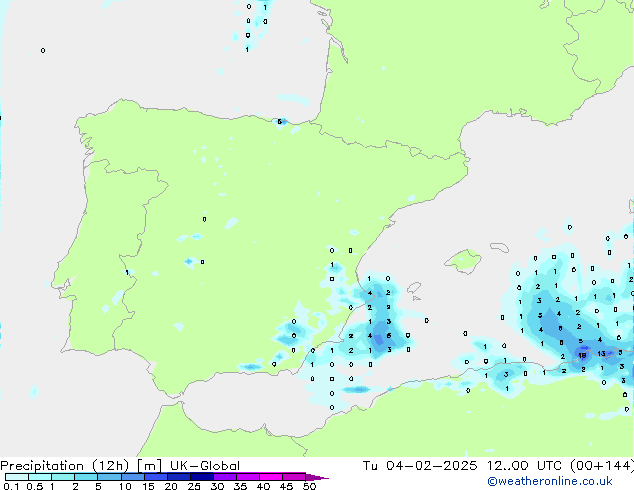Click the 10–15 legend color swatch
This screenshot has height=490, width=634.
133,477
